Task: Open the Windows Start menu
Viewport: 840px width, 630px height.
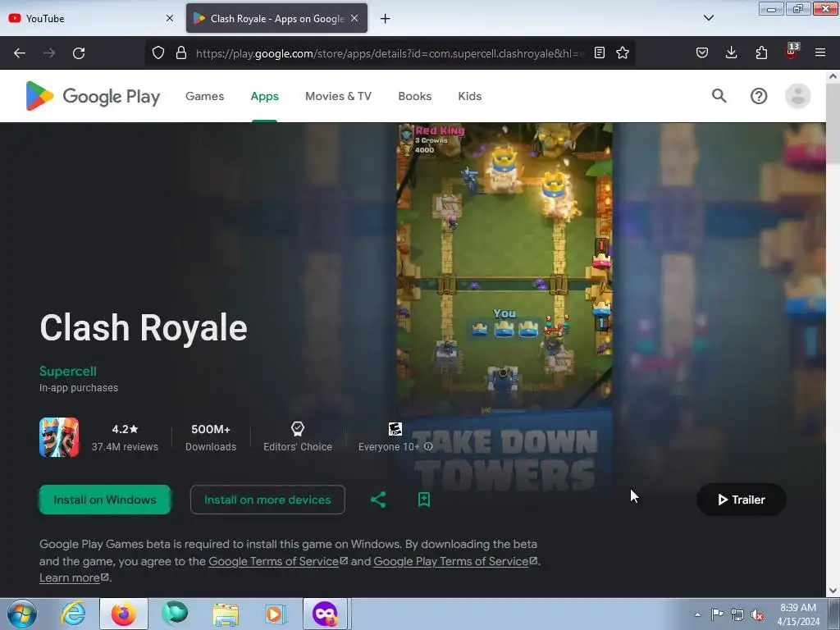Action: click(x=22, y=614)
